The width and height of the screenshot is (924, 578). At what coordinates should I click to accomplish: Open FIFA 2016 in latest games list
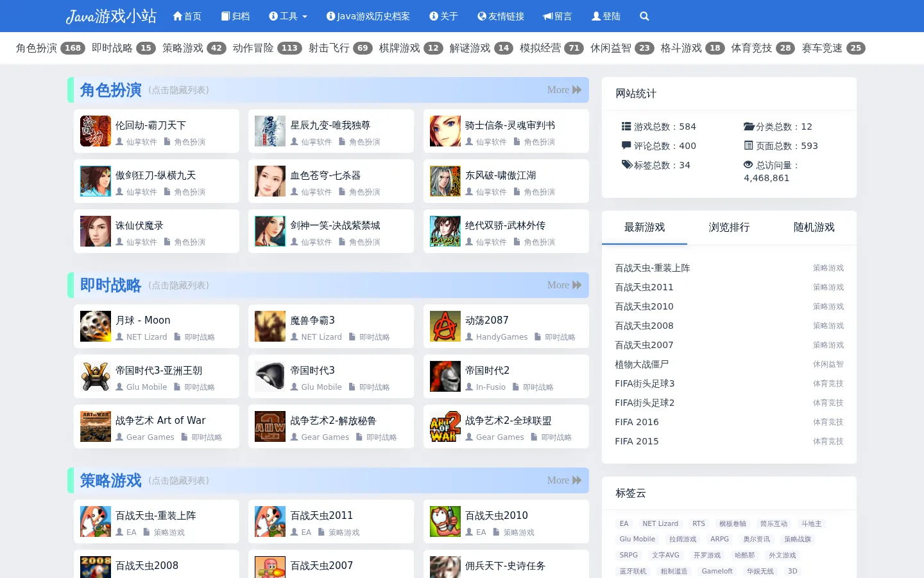pyautogui.click(x=637, y=422)
